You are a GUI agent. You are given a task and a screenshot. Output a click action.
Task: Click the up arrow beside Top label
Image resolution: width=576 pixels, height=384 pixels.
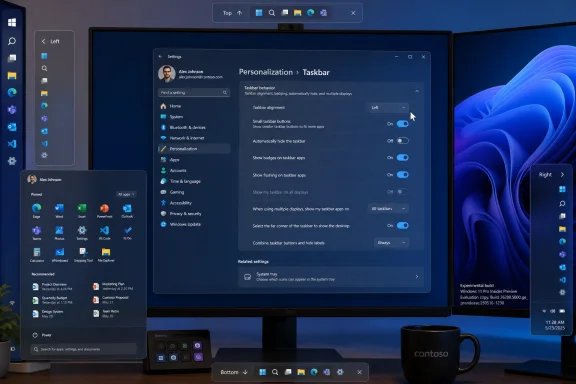[240, 13]
